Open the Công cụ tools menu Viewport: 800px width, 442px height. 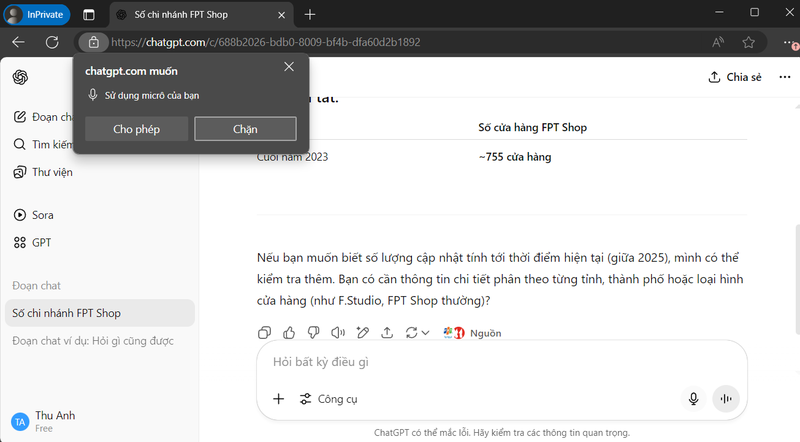(x=329, y=399)
